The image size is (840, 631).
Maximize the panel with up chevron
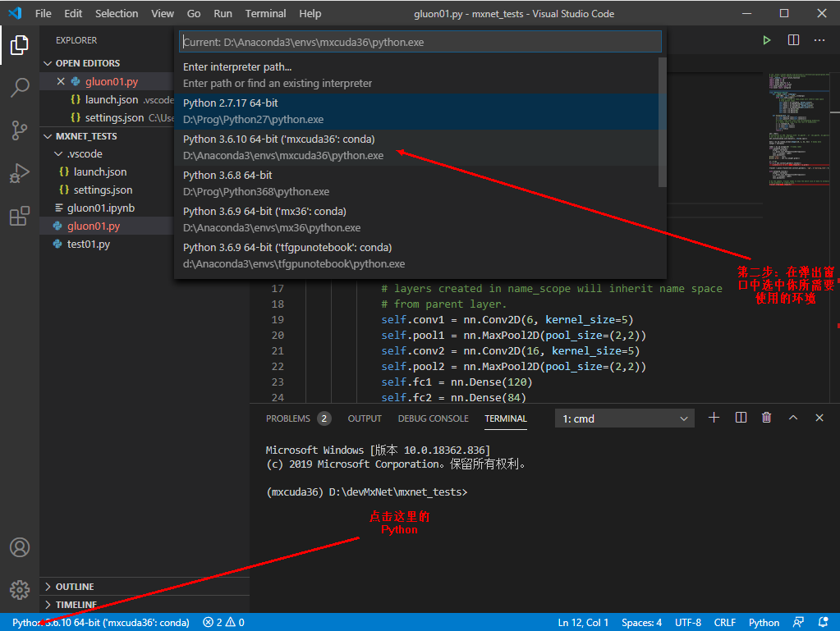click(793, 418)
